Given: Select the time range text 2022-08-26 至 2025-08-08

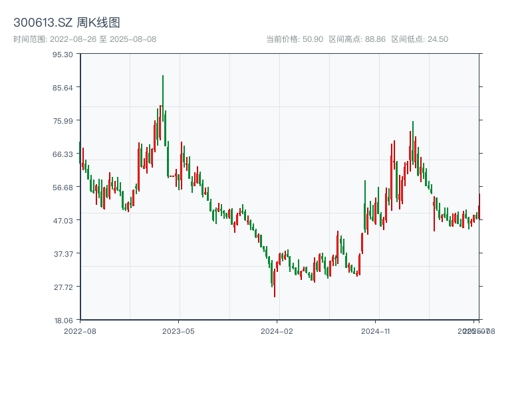Looking at the screenshot, I should [103, 39].
